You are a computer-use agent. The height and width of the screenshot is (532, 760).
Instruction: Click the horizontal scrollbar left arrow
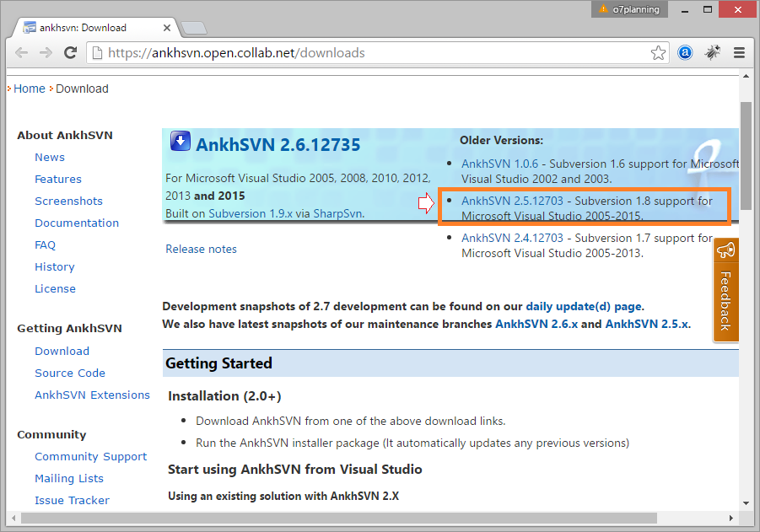13,518
